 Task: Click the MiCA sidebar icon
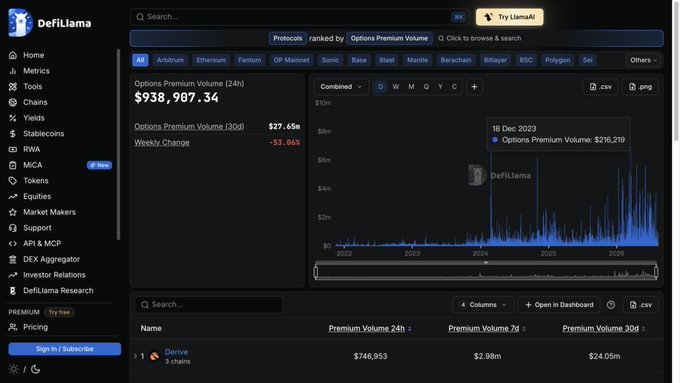(13, 165)
